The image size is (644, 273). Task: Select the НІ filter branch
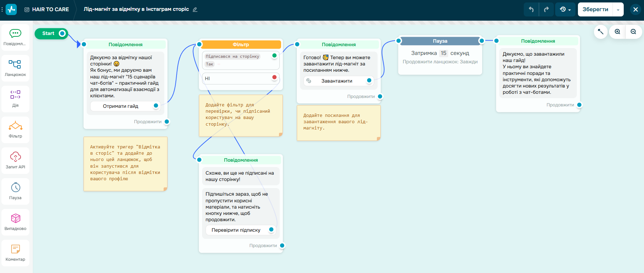click(x=241, y=78)
